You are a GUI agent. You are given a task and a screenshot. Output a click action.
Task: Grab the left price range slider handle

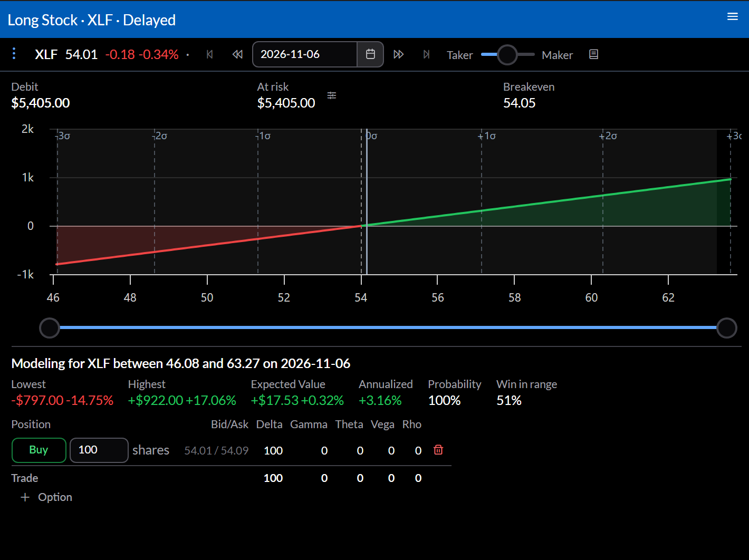coord(50,328)
